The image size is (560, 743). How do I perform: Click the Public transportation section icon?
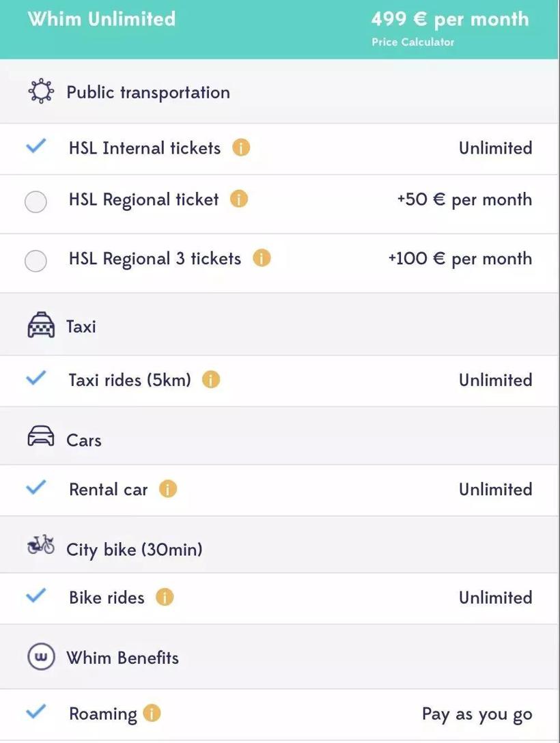point(41,91)
